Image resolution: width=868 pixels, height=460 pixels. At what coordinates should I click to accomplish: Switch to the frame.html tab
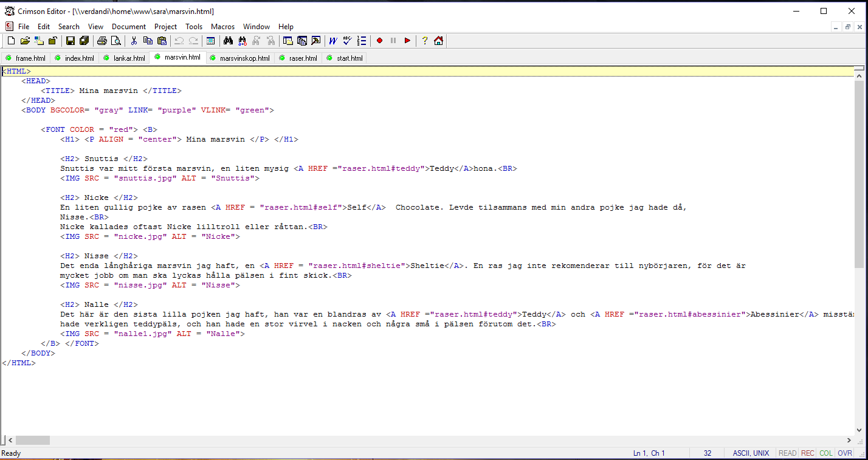pos(26,58)
